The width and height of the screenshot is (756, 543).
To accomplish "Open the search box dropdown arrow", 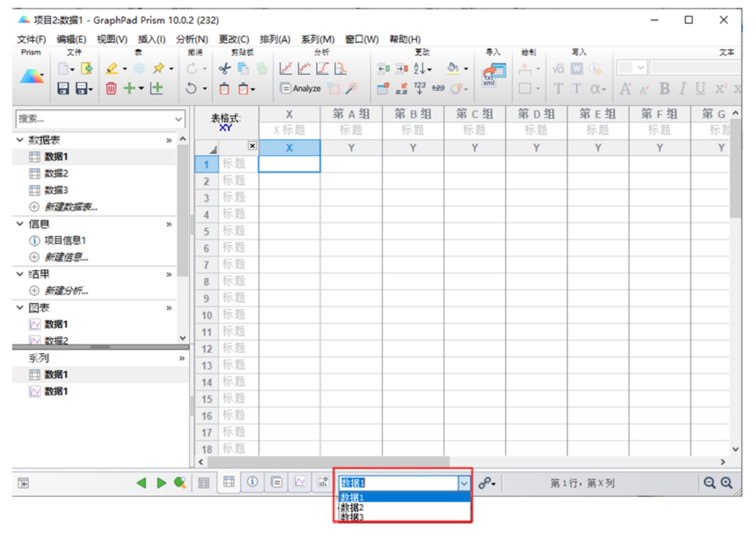I will 178,119.
